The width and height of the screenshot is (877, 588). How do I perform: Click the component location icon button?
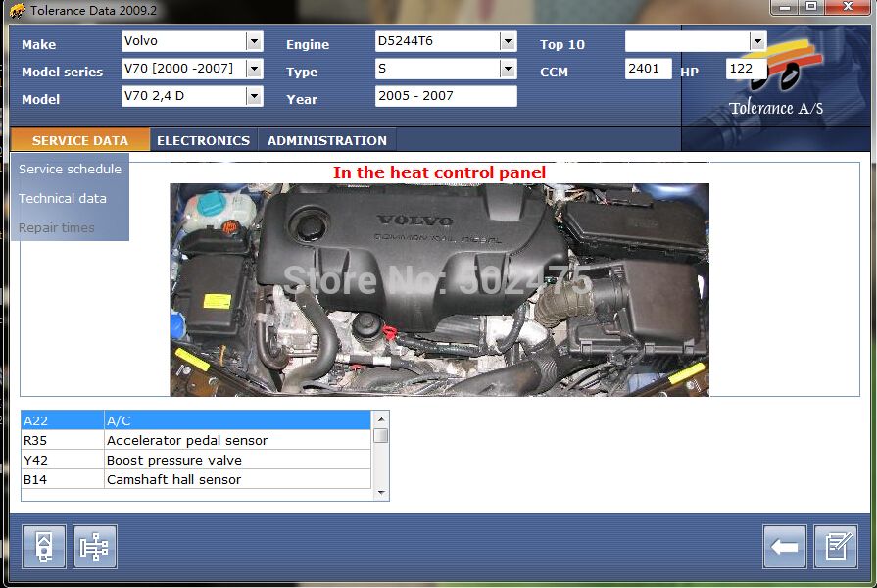click(44, 547)
